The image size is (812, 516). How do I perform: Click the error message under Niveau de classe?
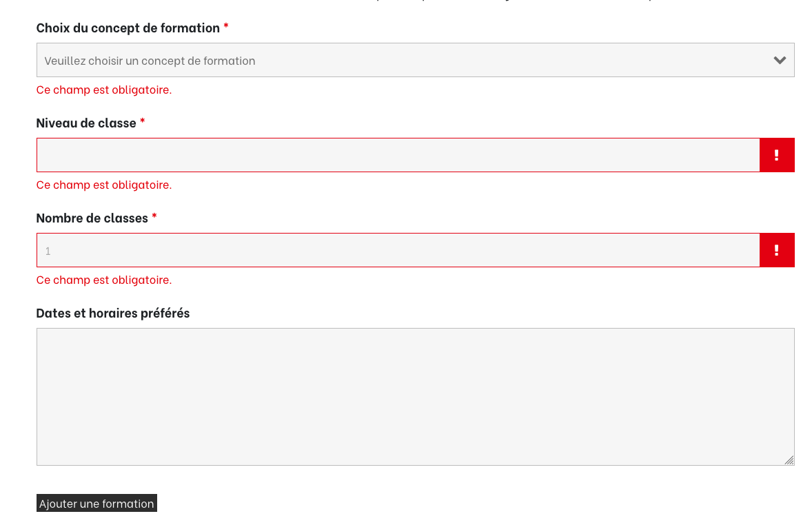103,185
